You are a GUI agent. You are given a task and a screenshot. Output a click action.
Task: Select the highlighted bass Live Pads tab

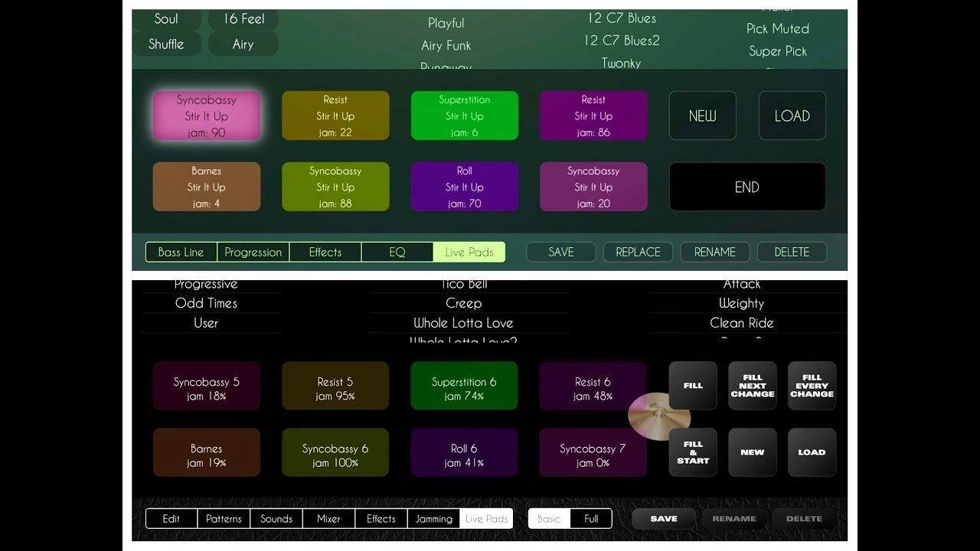469,252
